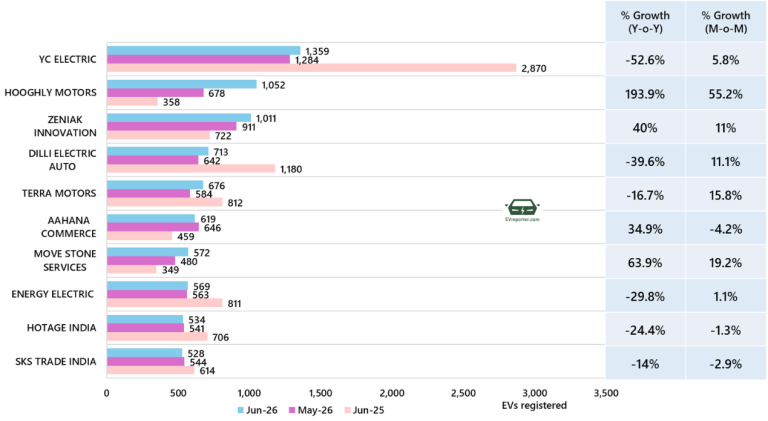This screenshot has width=768, height=421.
Task: Click the Jun-25 pink legend swatch
Action: 348,410
